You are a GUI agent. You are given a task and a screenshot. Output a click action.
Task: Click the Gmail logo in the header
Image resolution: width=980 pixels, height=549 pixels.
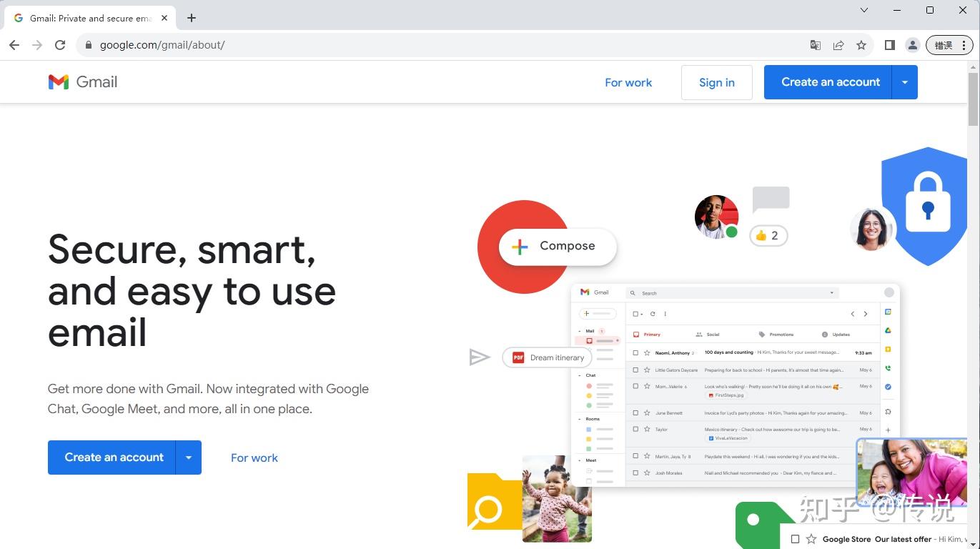click(83, 81)
